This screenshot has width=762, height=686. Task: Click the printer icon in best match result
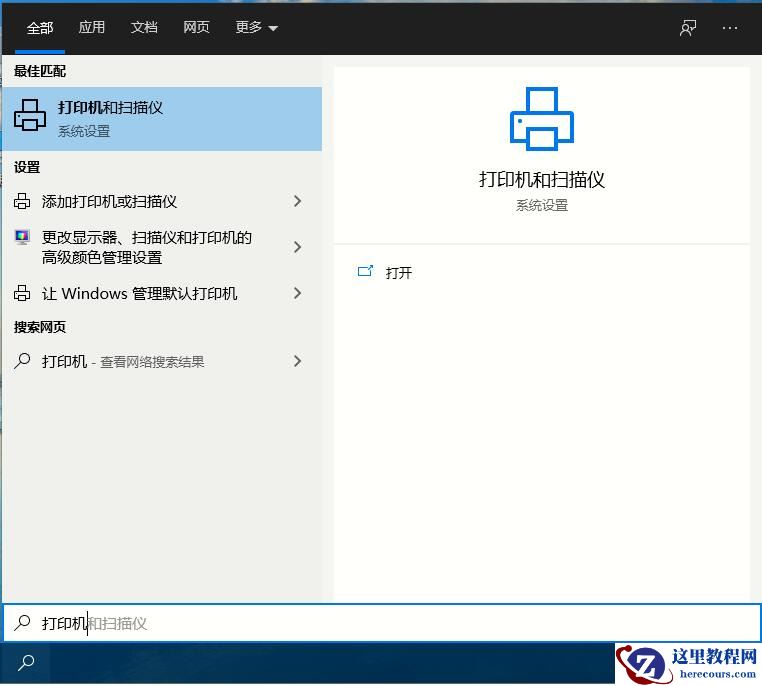click(30, 115)
